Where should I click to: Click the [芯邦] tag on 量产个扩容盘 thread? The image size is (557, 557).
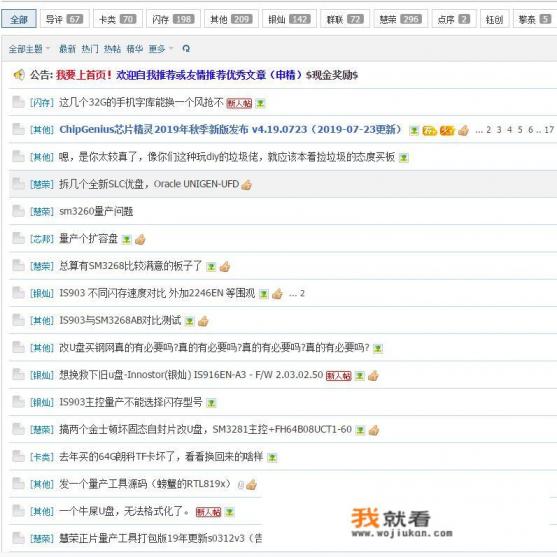click(42, 239)
